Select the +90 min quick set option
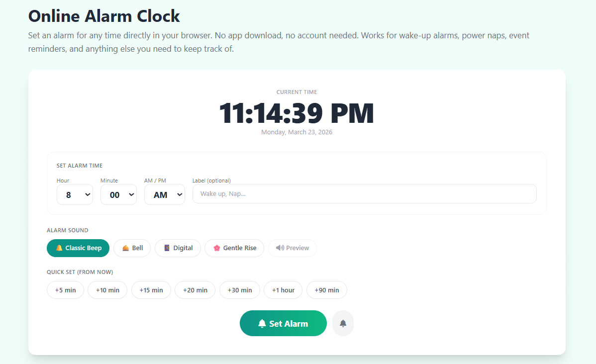 click(326, 290)
